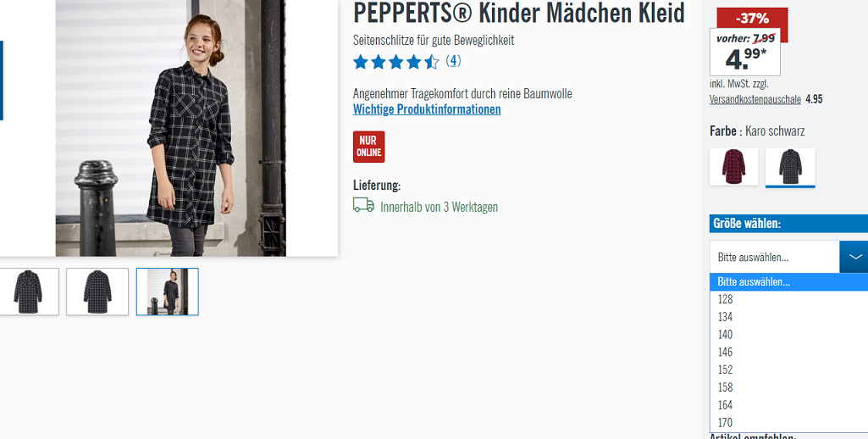The image size is (868, 439).
Task: Click the delivery truck icon
Action: (363, 206)
